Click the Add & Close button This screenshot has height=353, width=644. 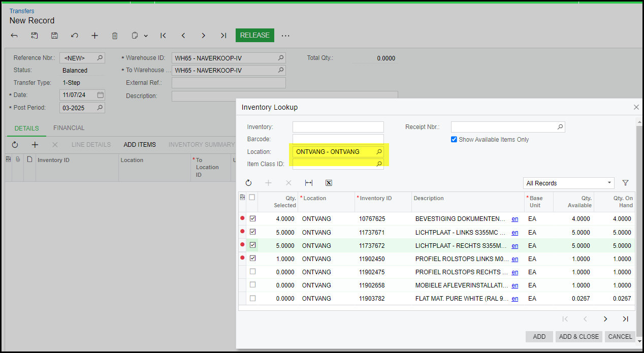pos(578,336)
